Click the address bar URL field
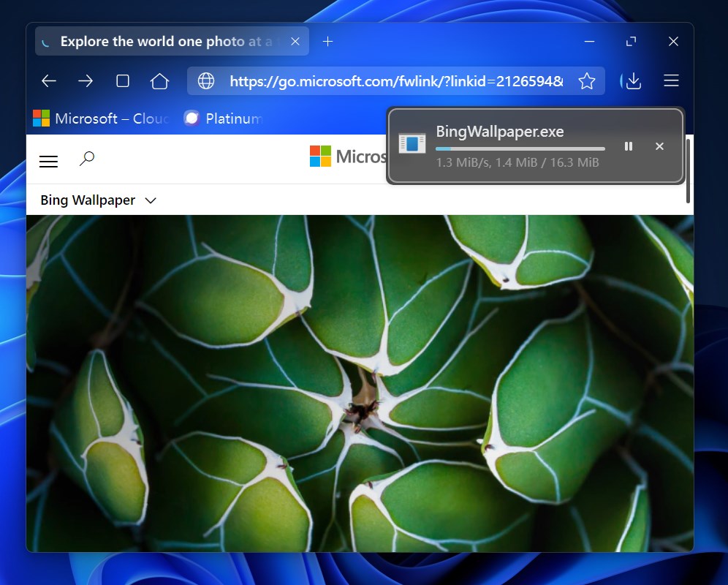Screen dimensions: 728x585 click(x=395, y=81)
